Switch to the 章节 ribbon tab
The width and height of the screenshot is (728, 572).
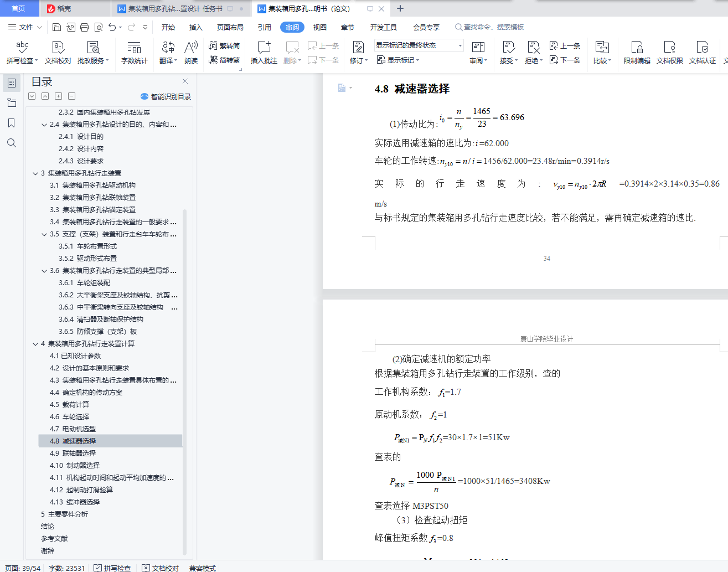348,27
